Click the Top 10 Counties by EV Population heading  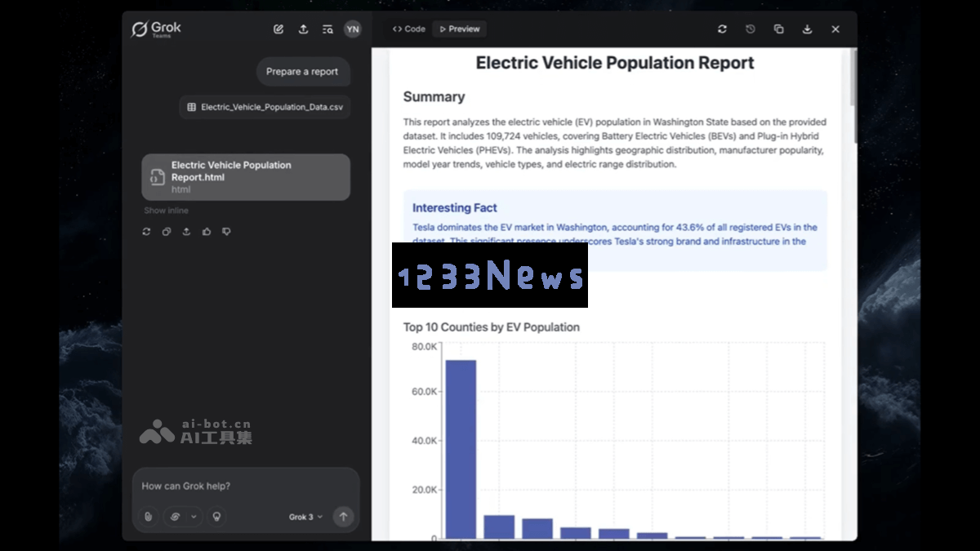click(x=492, y=327)
